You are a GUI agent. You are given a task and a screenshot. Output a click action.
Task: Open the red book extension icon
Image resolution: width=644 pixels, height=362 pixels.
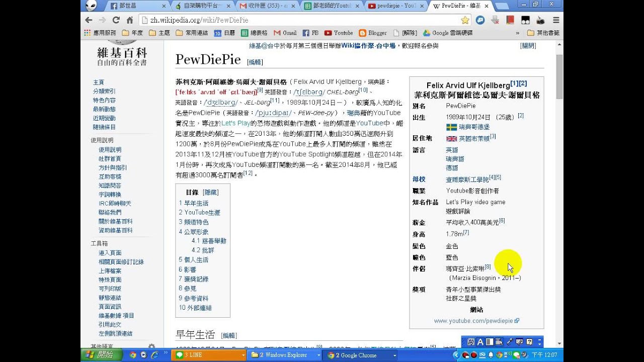click(510, 20)
